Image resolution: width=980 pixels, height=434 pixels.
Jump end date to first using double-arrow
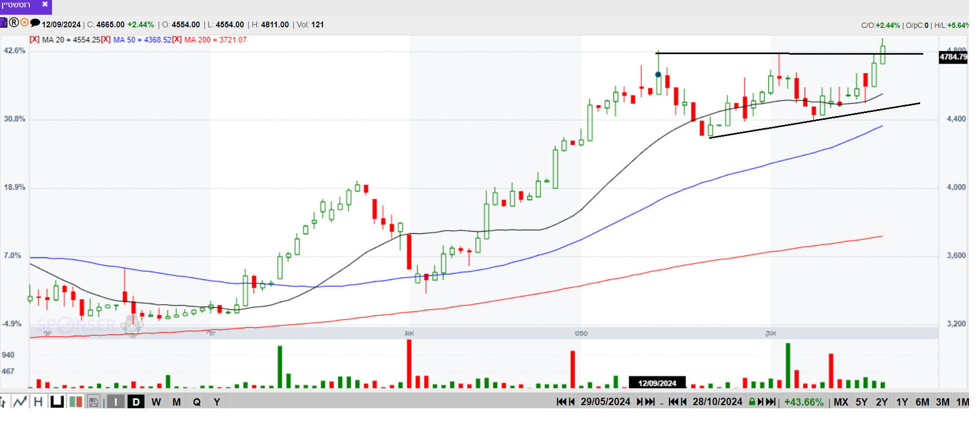673,402
